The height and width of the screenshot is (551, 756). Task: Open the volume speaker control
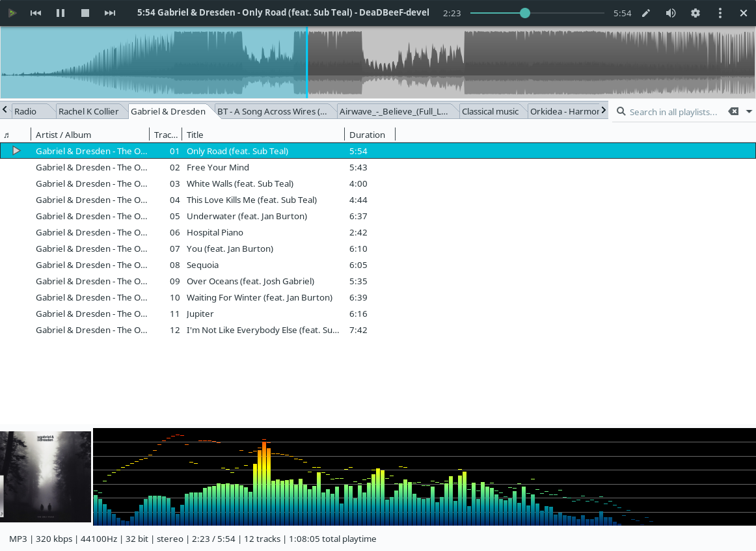tap(671, 13)
